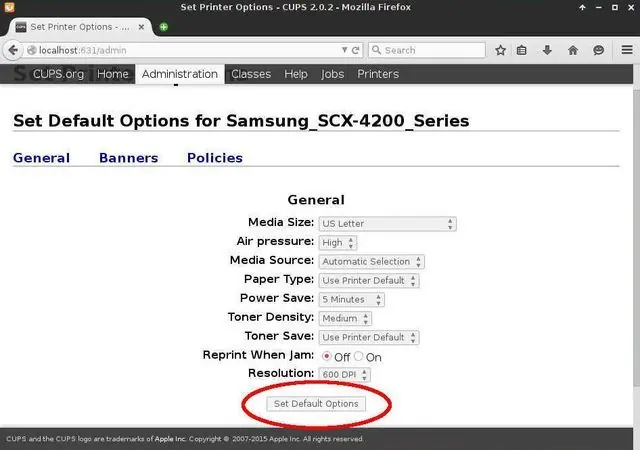The height and width of the screenshot is (450, 640).
Task: Open the URL history dropdown arrow
Action: coord(344,50)
